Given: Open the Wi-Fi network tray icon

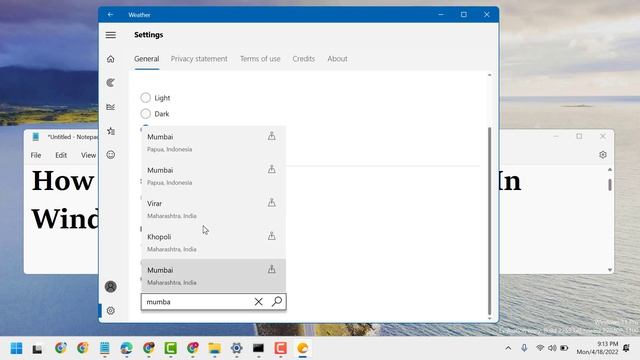Looking at the screenshot, I should click(x=540, y=348).
